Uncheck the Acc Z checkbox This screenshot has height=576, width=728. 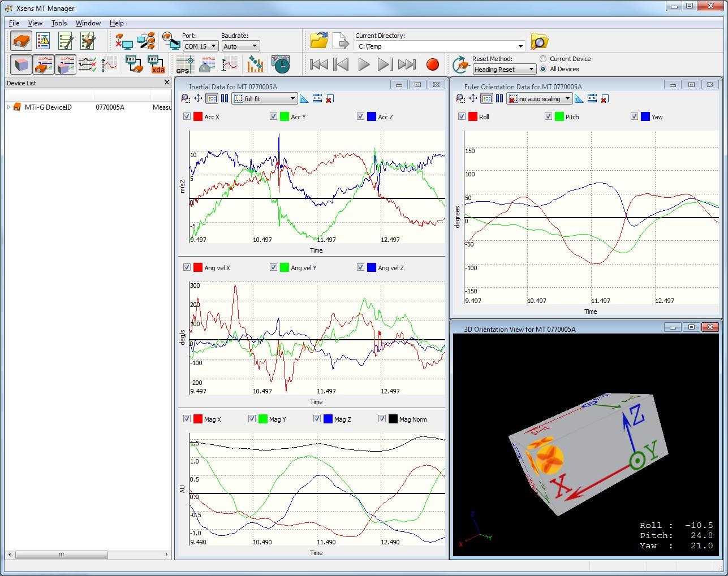(360, 116)
